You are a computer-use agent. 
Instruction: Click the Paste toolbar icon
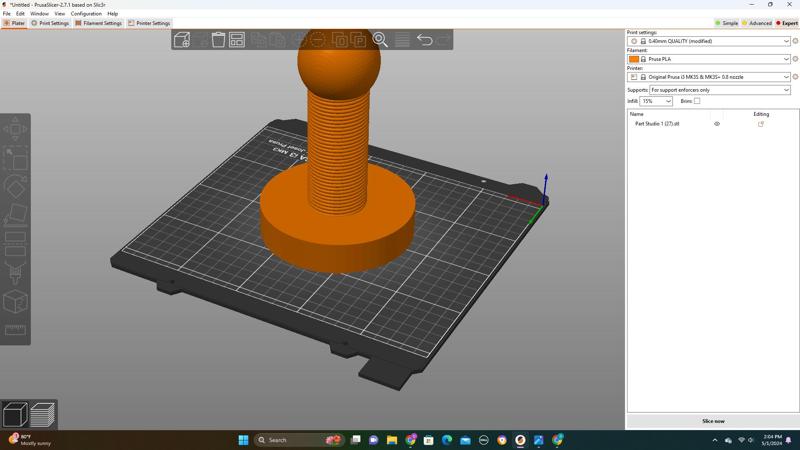coord(278,40)
